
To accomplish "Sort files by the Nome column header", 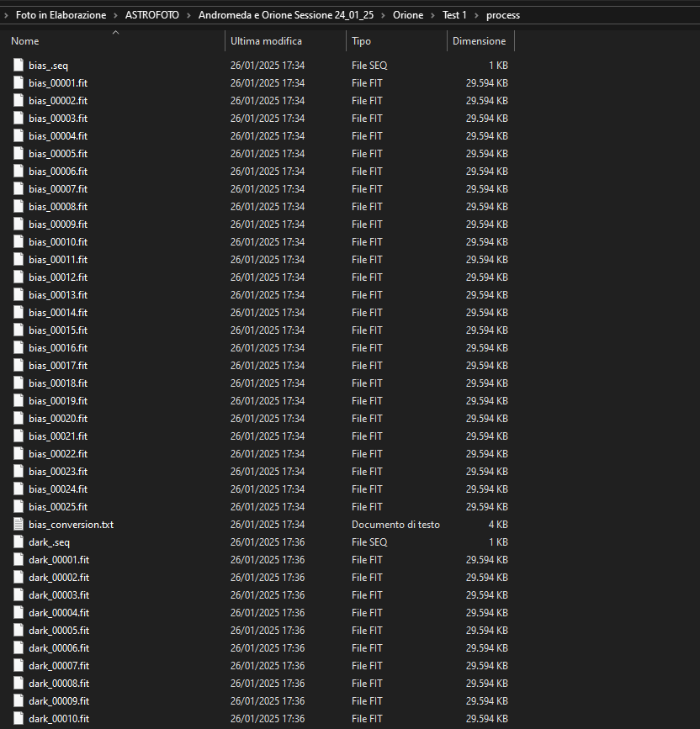I will click(x=25, y=41).
